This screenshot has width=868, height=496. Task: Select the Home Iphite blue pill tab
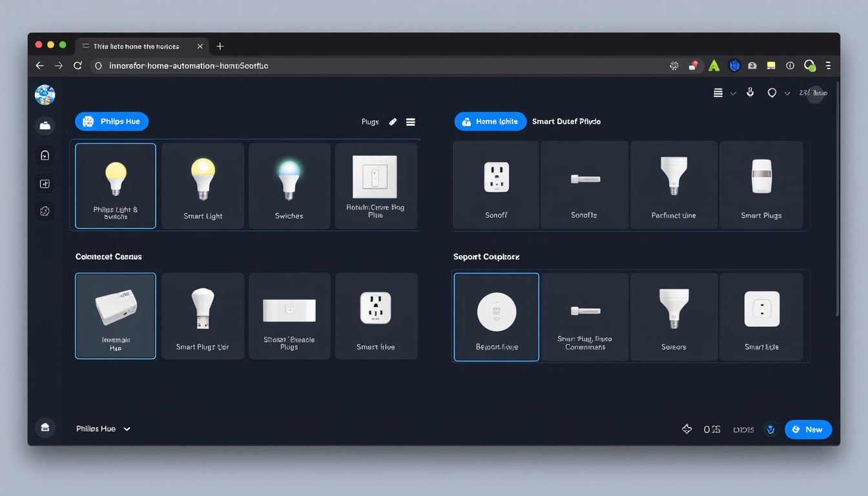[490, 121]
